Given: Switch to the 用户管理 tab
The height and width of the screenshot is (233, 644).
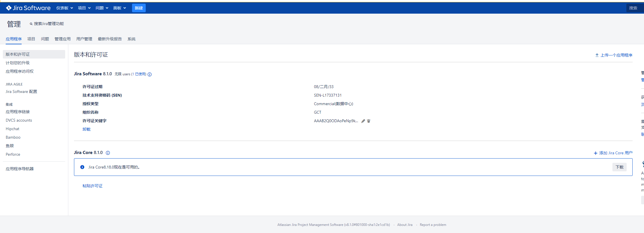Looking at the screenshot, I should click(x=84, y=39).
